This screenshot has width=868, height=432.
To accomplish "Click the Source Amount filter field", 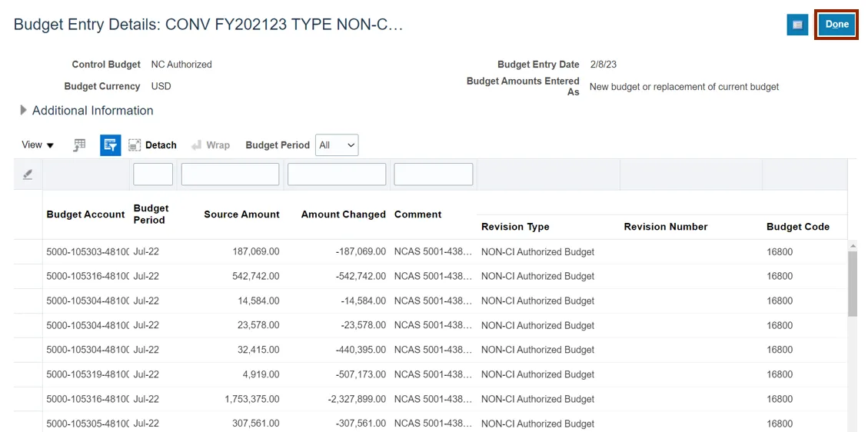I will point(230,174).
